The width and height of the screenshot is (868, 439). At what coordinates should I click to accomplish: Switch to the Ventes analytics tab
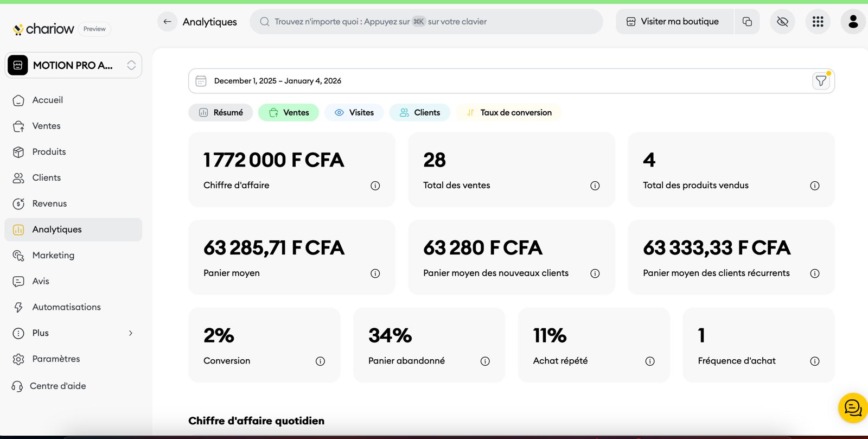tap(289, 112)
